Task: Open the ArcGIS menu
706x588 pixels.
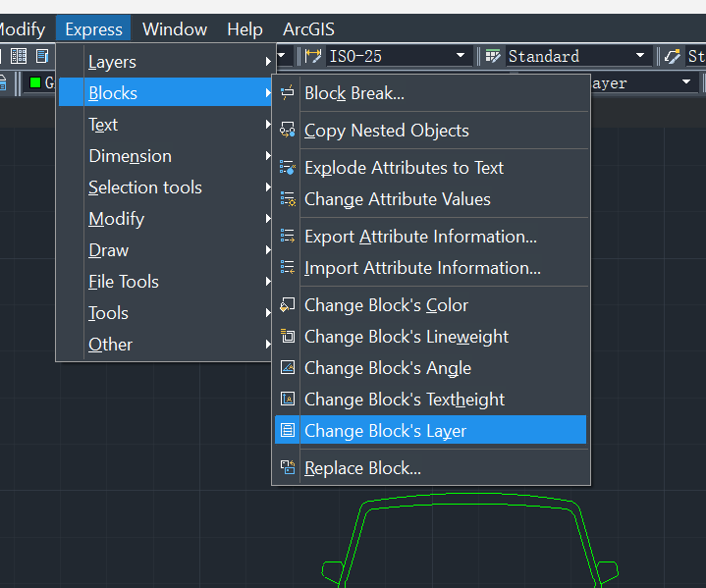Action: click(308, 29)
